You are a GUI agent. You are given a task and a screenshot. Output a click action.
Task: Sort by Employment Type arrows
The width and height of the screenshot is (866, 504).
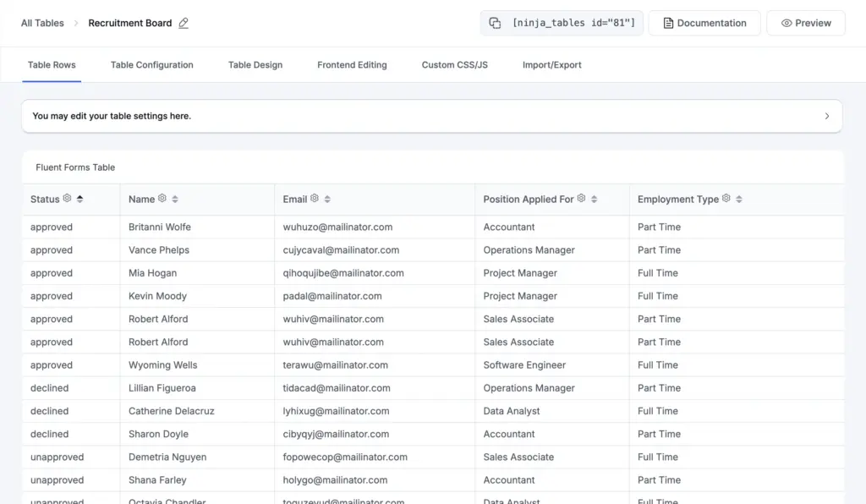(739, 199)
